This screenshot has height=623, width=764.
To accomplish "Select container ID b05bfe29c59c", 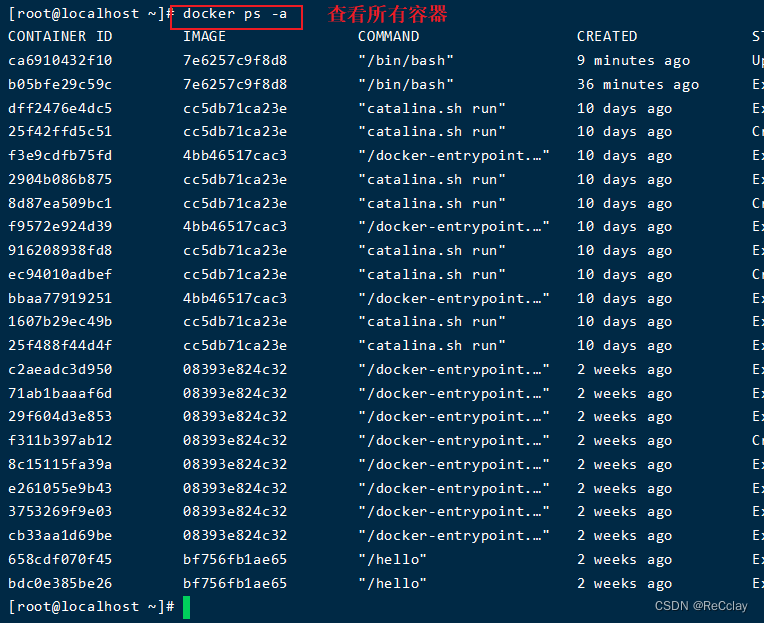I will pos(60,84).
